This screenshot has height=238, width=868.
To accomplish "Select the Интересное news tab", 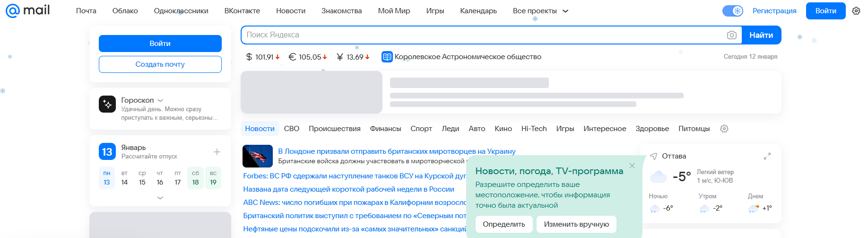I will click(605, 129).
